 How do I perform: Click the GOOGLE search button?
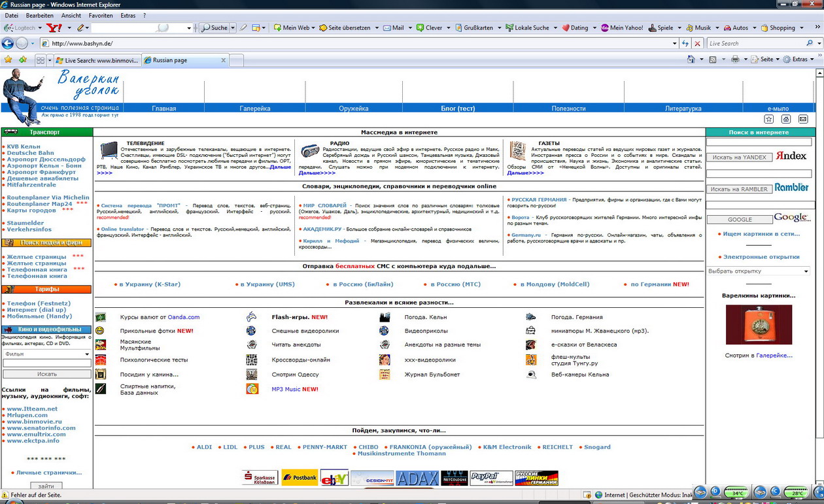[x=740, y=220]
